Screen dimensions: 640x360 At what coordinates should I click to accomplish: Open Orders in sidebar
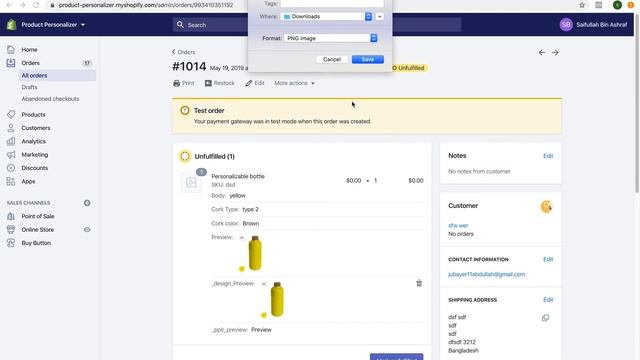click(x=31, y=63)
